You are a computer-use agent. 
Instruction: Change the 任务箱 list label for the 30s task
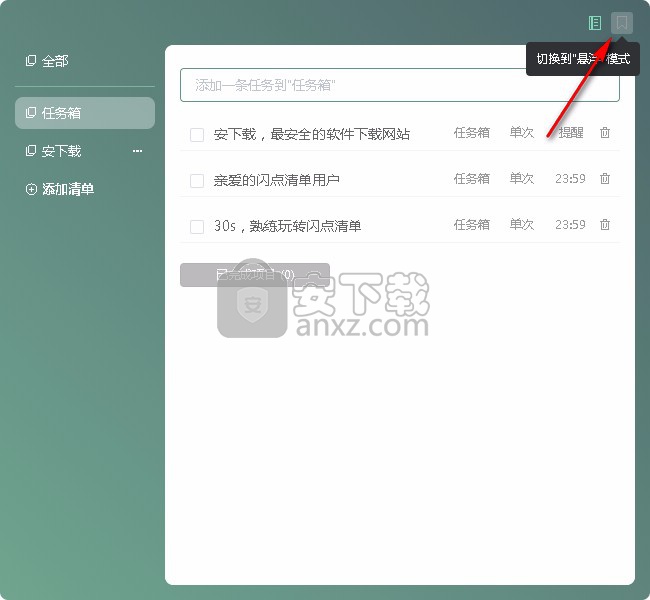[x=472, y=225]
